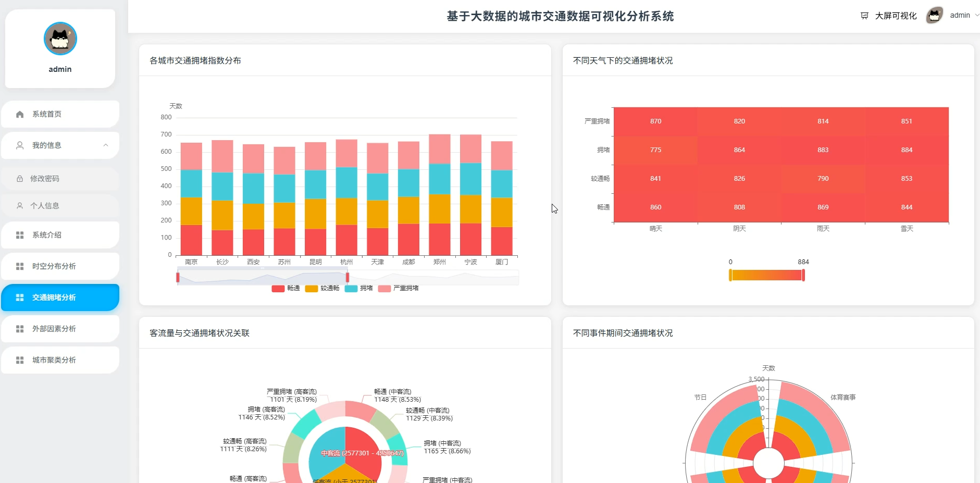
Task: Click the 郑州 stacked bar
Action: 440,195
